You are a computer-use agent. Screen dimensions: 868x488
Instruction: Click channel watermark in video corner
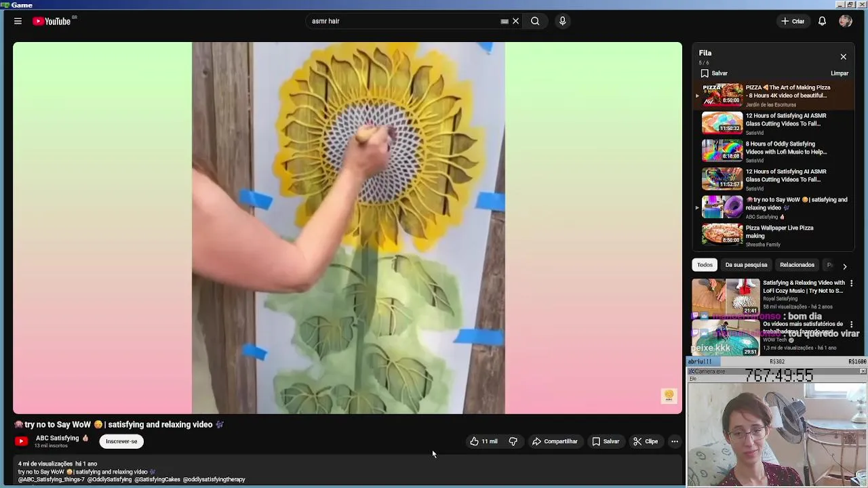669,396
